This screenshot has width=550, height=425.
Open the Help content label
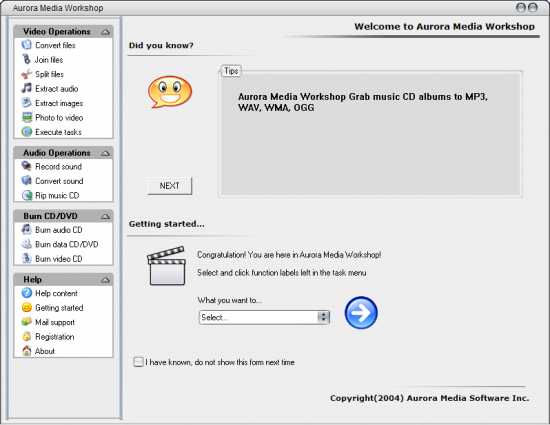[56, 293]
